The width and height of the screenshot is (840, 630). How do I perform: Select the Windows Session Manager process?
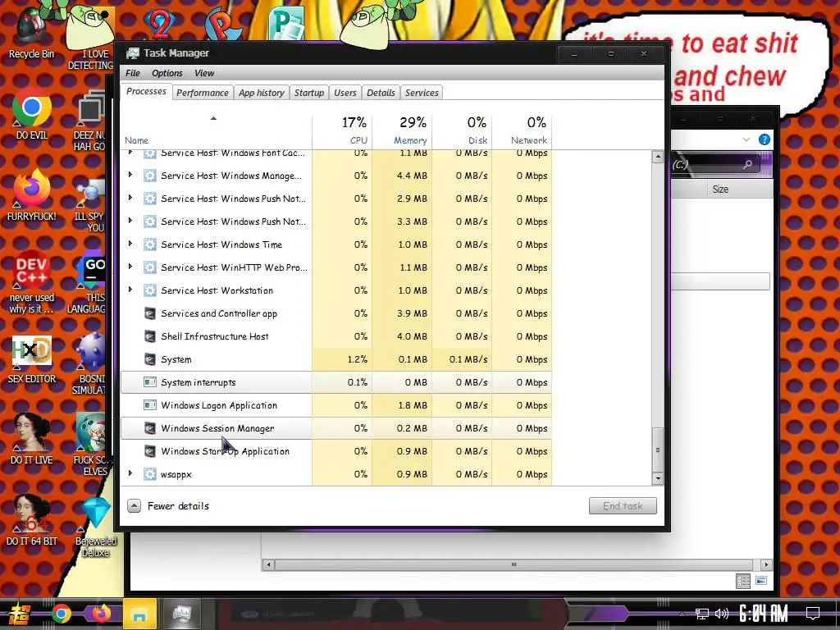pyautogui.click(x=336, y=428)
